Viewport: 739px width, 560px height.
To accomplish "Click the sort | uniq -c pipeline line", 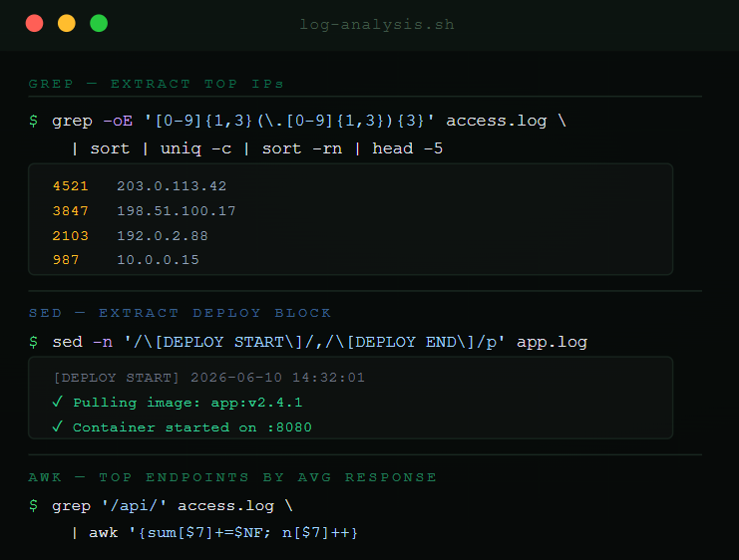I will 257,148.
